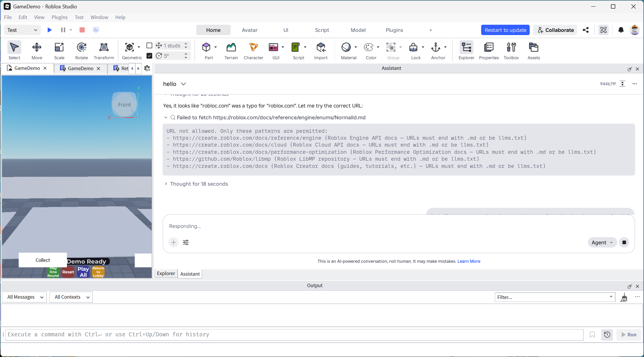Click the Character tool icon
The width and height of the screenshot is (644, 357).
point(253,47)
